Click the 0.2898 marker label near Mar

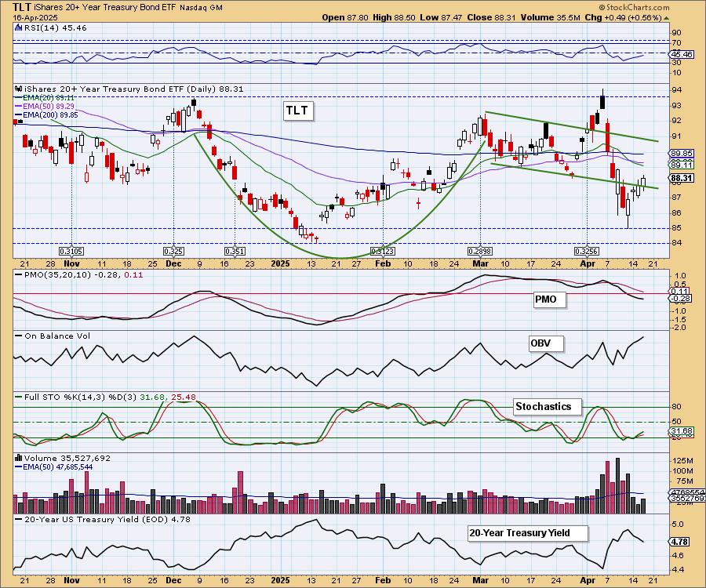pyautogui.click(x=480, y=251)
